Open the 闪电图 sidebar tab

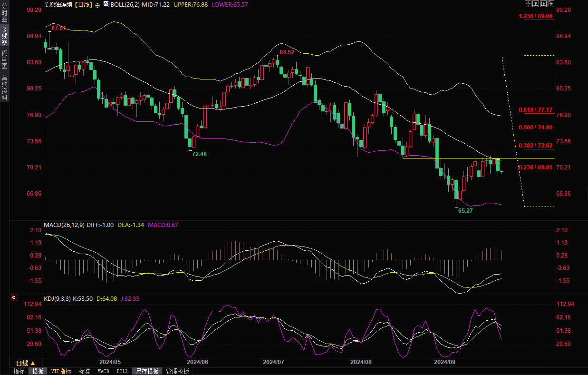click(4, 59)
